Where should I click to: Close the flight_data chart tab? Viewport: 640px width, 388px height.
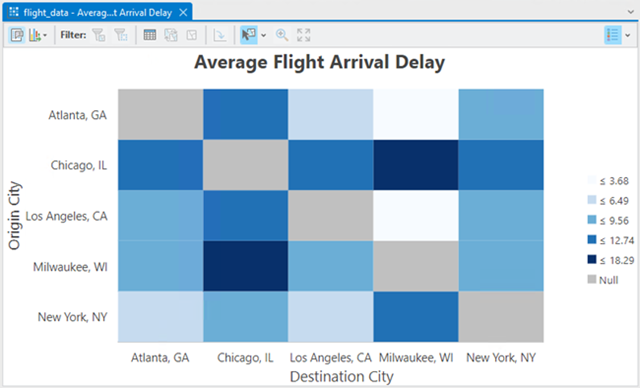(x=183, y=13)
